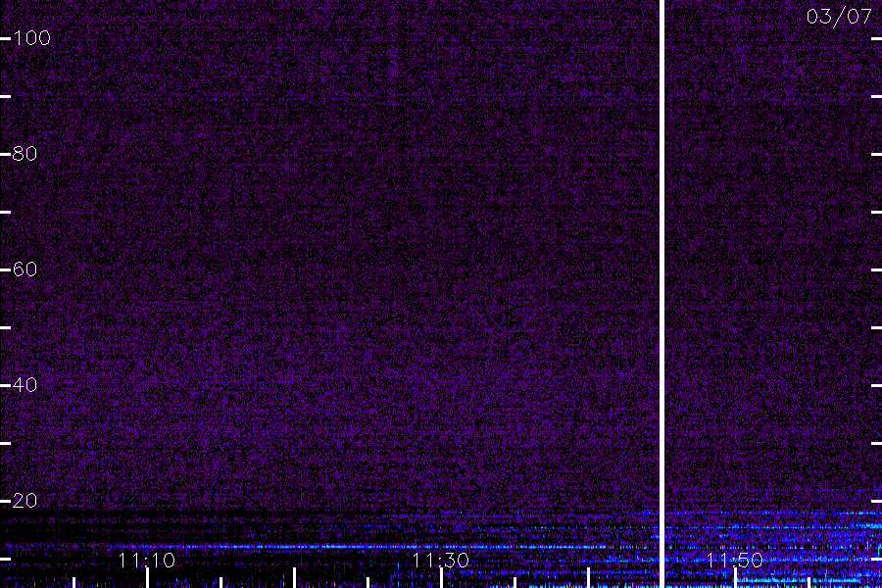
Task: Click the 100 frequency axis label
Action: [x=31, y=38]
